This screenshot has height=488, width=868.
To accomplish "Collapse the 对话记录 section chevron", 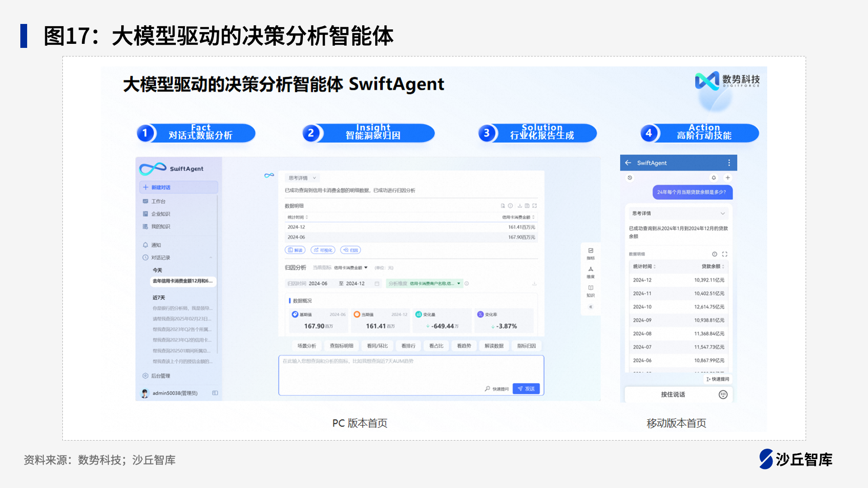I will point(211,258).
